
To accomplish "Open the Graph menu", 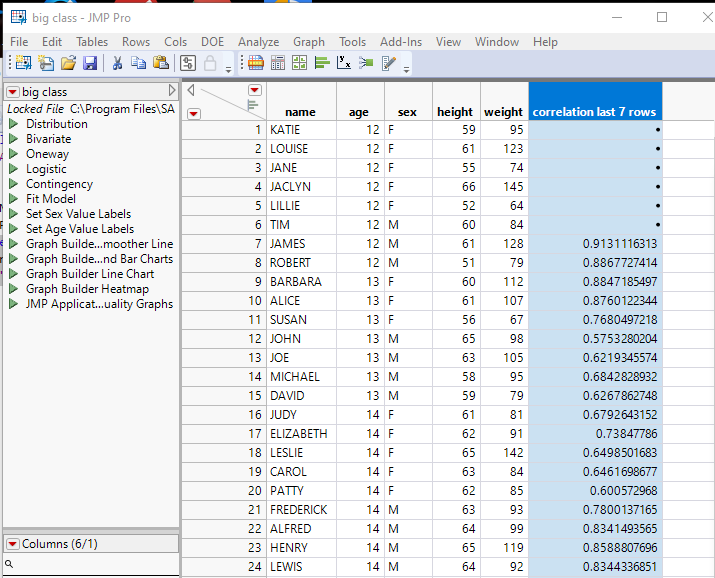I will coord(309,42).
